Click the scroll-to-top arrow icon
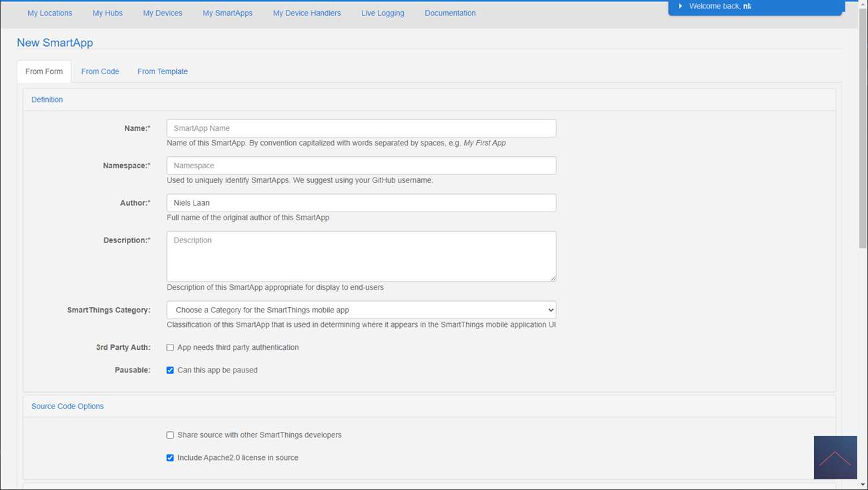 coord(835,457)
